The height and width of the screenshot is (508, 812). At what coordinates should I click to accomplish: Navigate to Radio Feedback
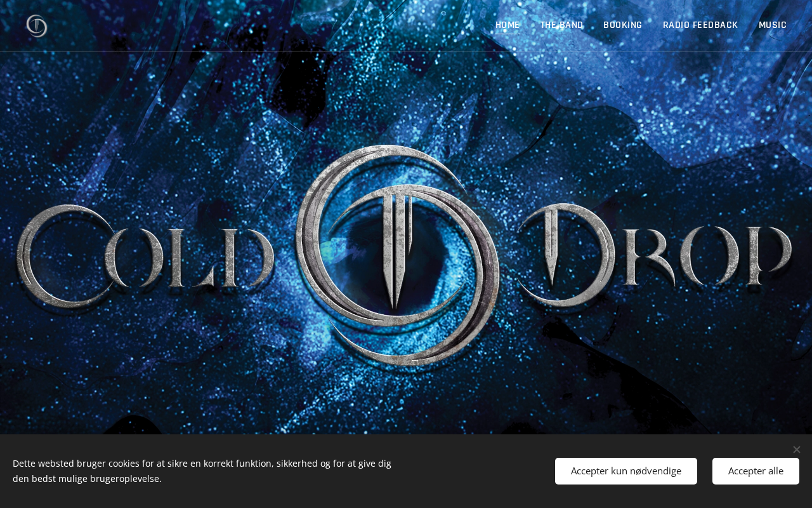(x=700, y=25)
